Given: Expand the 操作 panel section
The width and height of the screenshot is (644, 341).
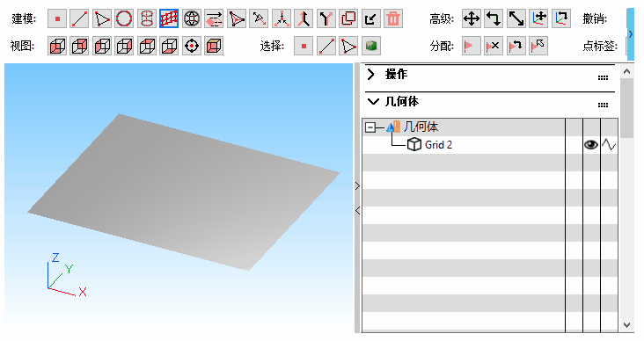Looking at the screenshot, I should pos(371,75).
